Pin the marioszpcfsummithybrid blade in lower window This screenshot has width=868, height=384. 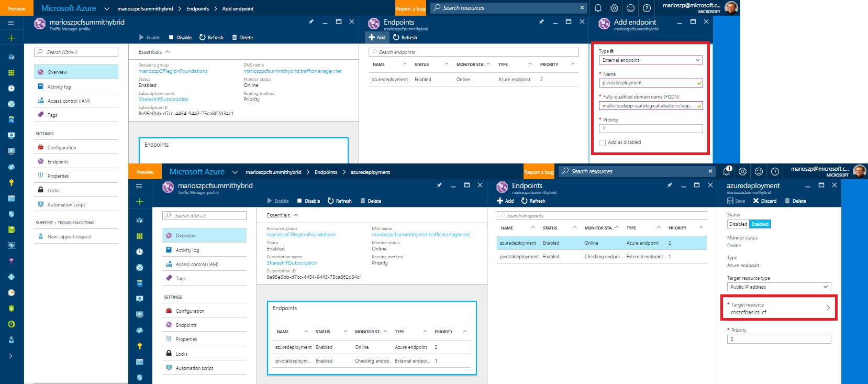tap(439, 185)
